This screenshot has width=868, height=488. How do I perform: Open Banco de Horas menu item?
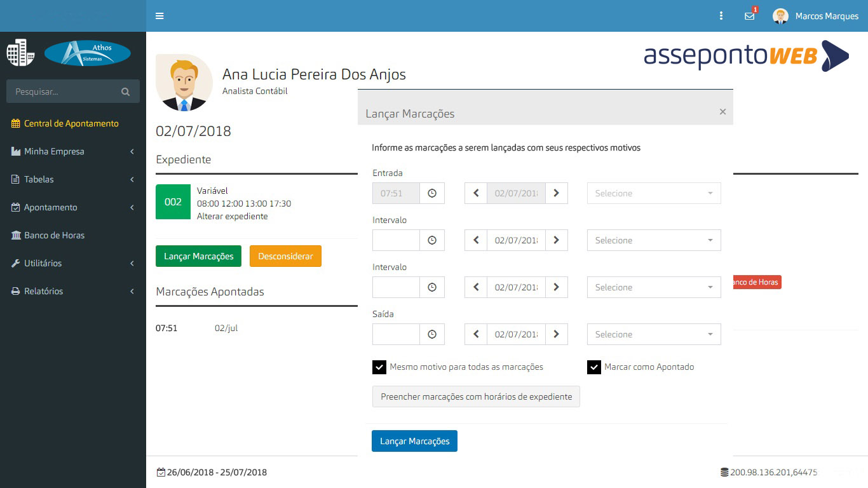click(73, 235)
